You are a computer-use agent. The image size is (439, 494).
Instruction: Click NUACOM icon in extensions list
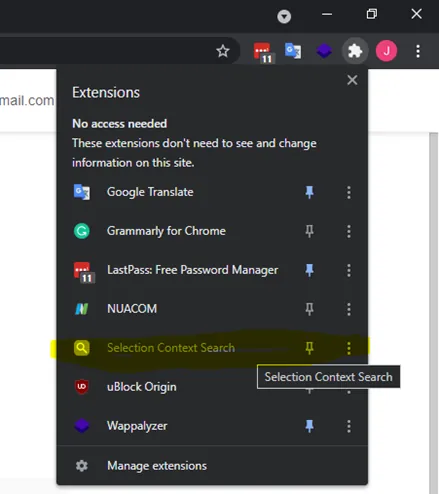(82, 309)
